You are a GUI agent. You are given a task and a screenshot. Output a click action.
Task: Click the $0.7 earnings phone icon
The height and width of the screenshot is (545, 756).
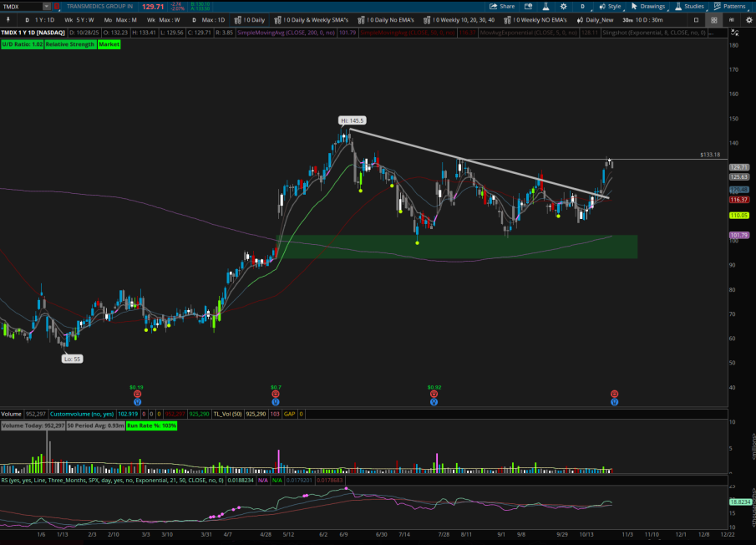point(276,394)
